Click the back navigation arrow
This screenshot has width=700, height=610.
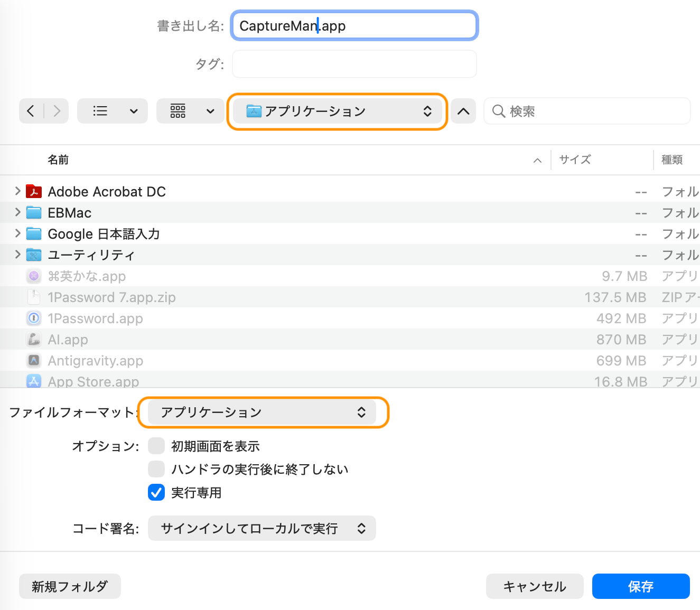pyautogui.click(x=31, y=111)
